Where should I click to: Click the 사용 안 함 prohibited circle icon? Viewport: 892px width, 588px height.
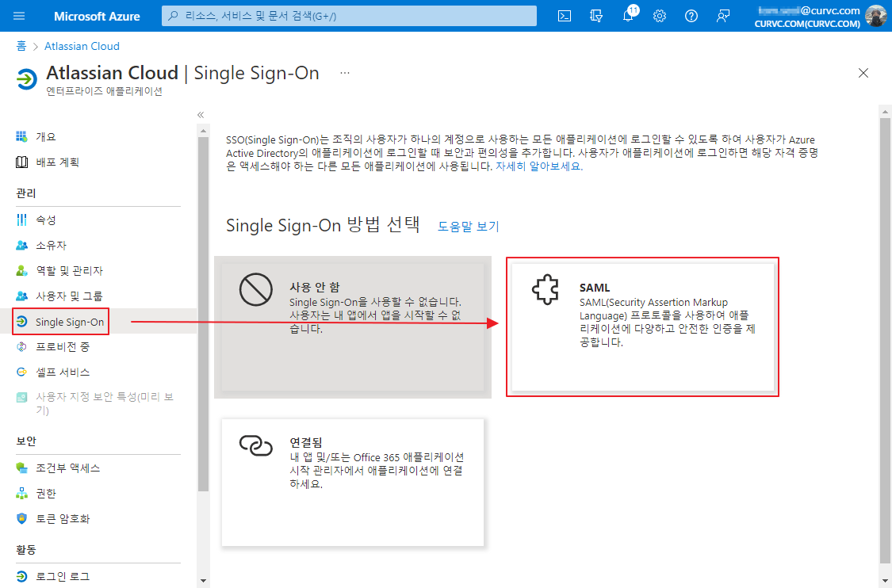(256, 289)
